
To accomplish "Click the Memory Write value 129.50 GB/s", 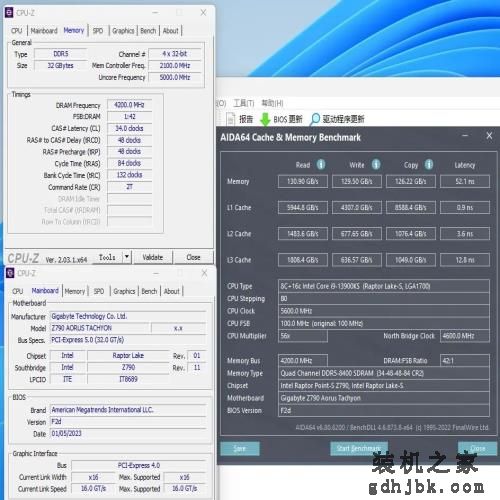I will [x=357, y=181].
